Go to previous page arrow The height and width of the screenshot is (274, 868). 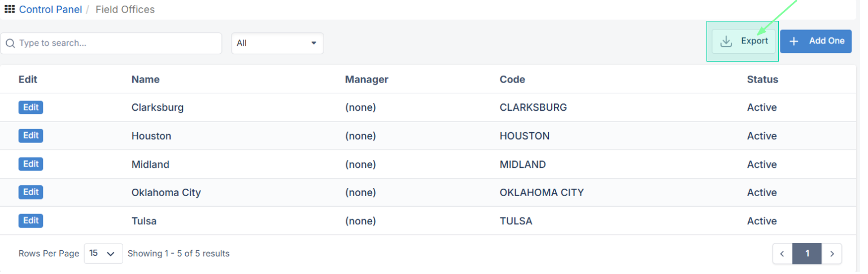click(x=783, y=254)
